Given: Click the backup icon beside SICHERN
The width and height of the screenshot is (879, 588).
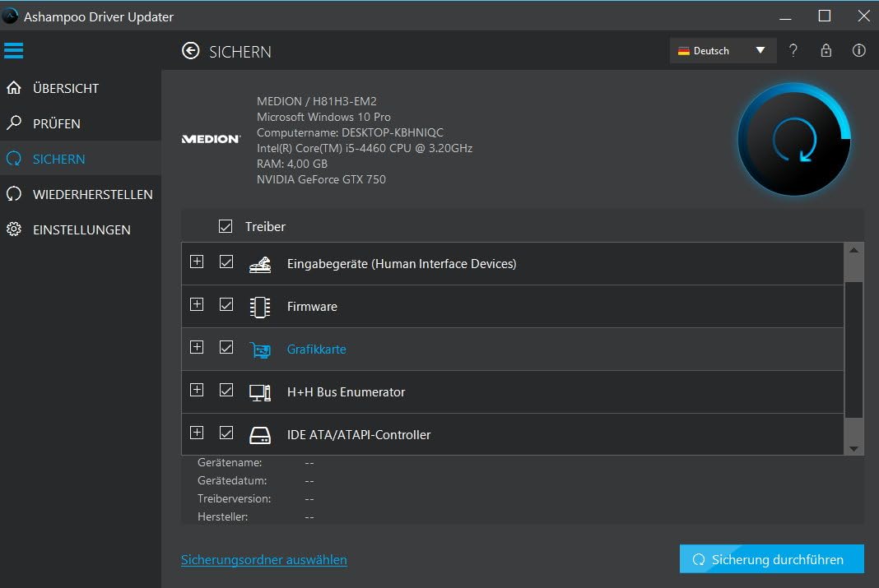Looking at the screenshot, I should (14, 159).
